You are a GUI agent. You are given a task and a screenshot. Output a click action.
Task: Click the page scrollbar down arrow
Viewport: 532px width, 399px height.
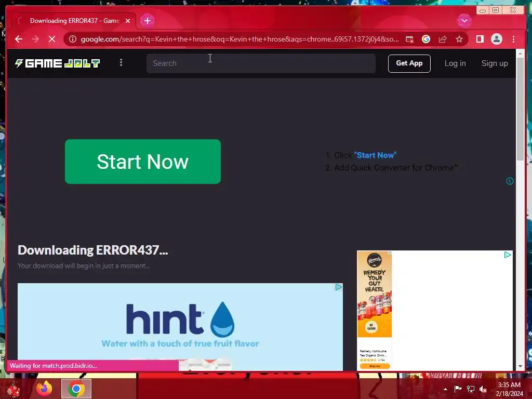520,366
